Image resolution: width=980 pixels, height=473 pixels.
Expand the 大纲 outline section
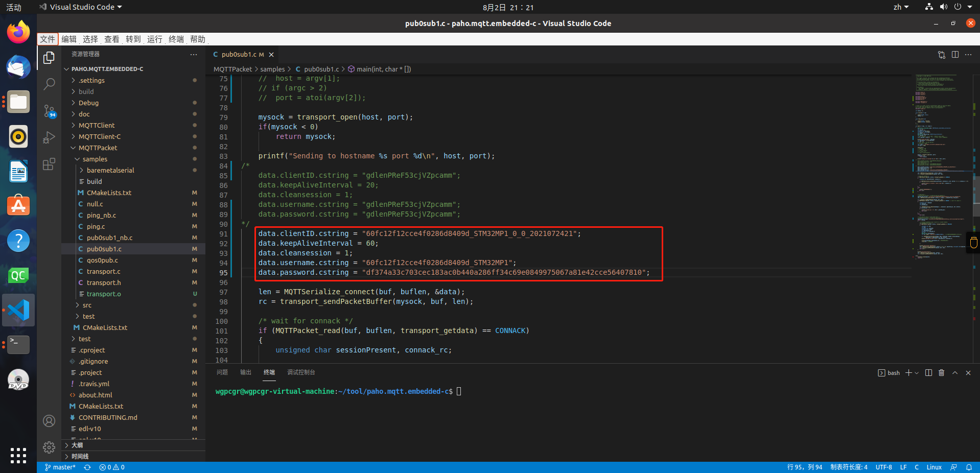pyautogui.click(x=133, y=445)
